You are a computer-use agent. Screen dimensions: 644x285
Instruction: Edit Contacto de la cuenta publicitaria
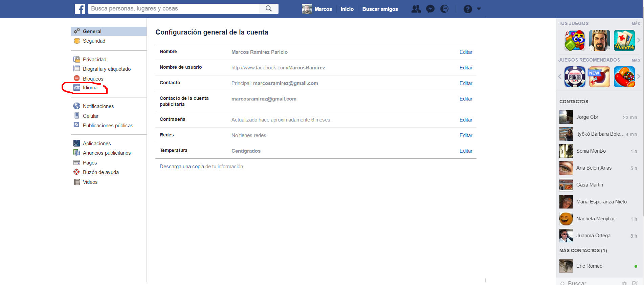tap(466, 99)
